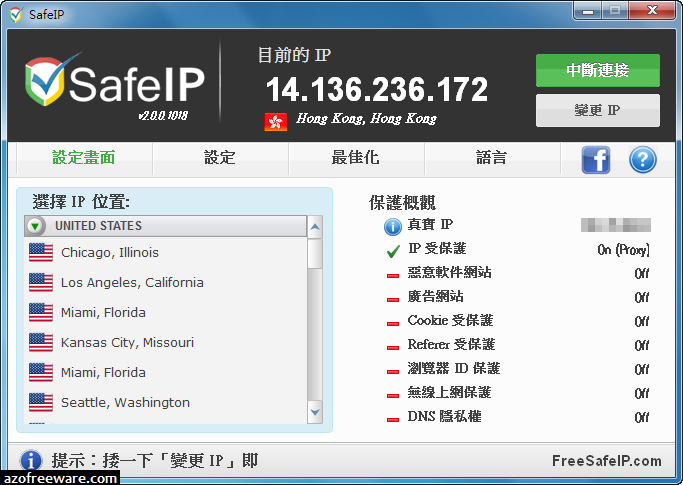This screenshot has width=683, height=485.
Task: Open the blue help question mark icon
Action: pos(642,159)
